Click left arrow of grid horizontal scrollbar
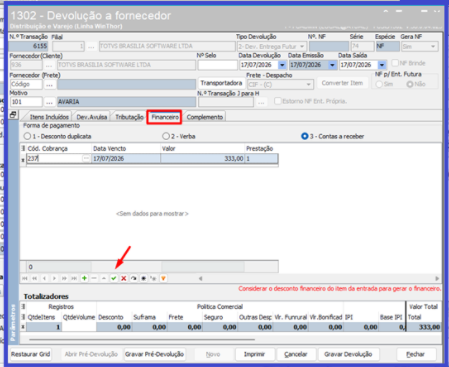 pyautogui.click(x=201, y=278)
